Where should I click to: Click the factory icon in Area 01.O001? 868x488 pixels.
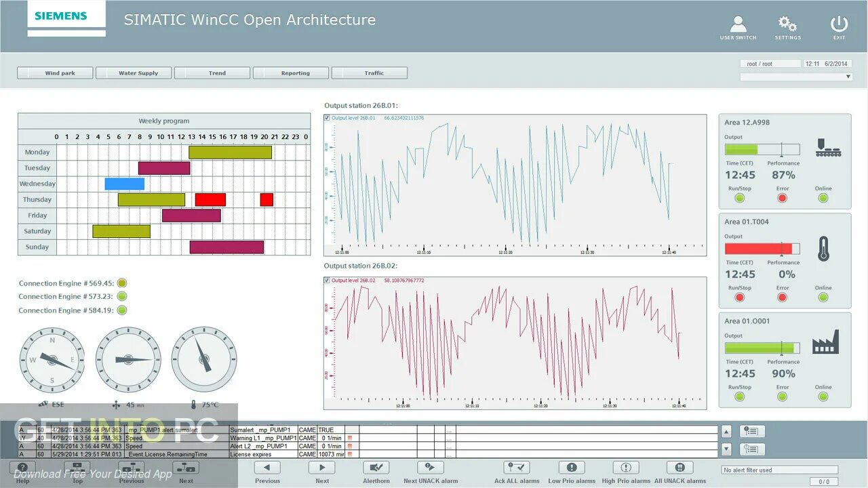[826, 342]
